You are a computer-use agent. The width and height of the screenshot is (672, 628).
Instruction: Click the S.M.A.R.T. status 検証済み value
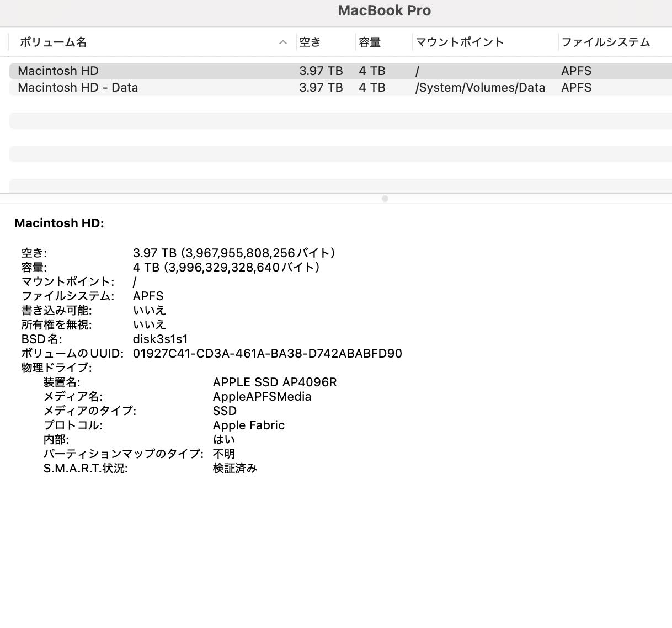tap(234, 468)
